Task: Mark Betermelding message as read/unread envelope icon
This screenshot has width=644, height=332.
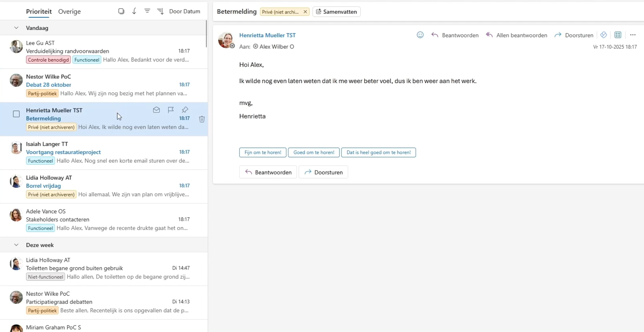Action: click(x=156, y=110)
